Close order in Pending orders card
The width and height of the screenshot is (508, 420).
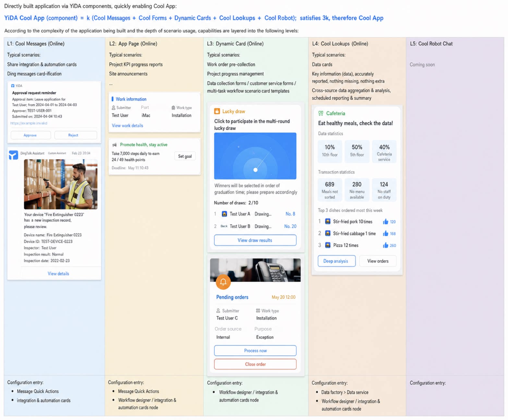(255, 364)
